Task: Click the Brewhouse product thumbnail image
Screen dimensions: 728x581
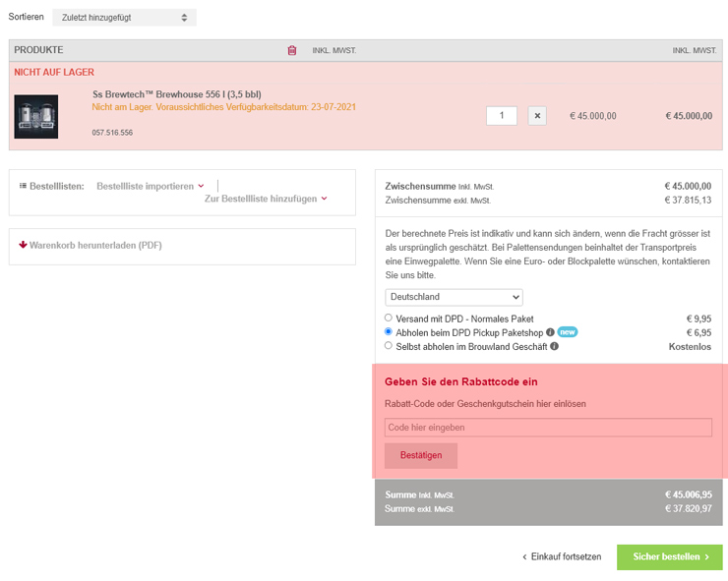Action: point(36,116)
